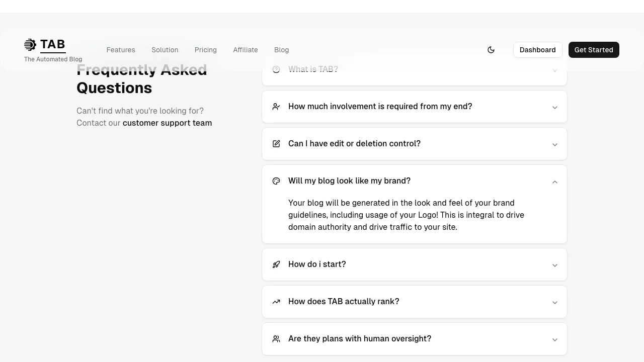Toggle dark mode with the moon icon
The image size is (644, 362).
click(491, 50)
